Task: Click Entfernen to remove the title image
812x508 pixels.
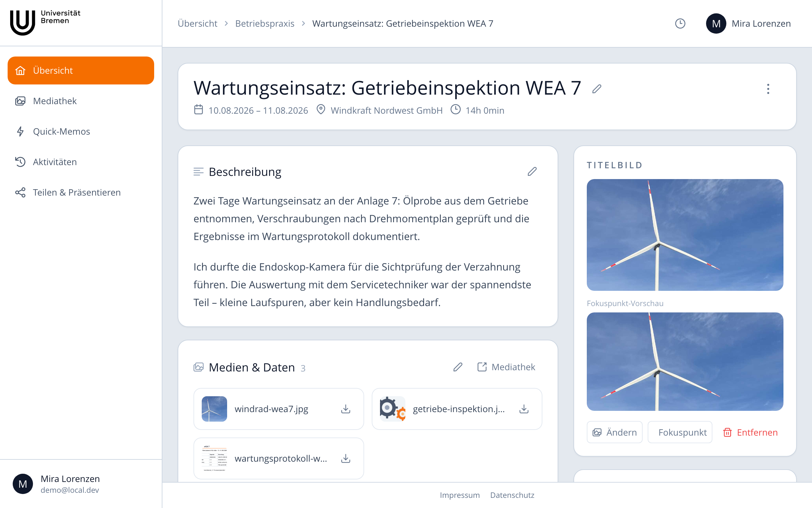Action: click(x=750, y=432)
